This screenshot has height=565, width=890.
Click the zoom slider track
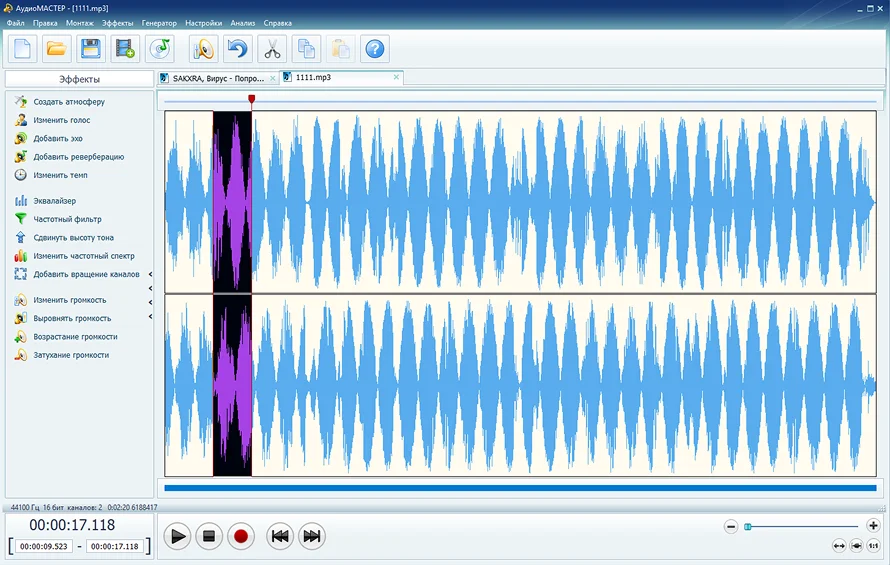[800, 526]
